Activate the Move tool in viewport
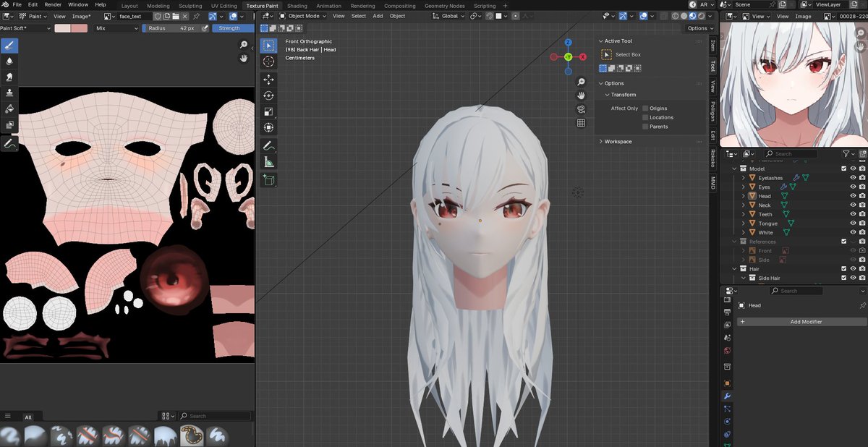Viewport: 868px width, 447px height. coord(268,80)
